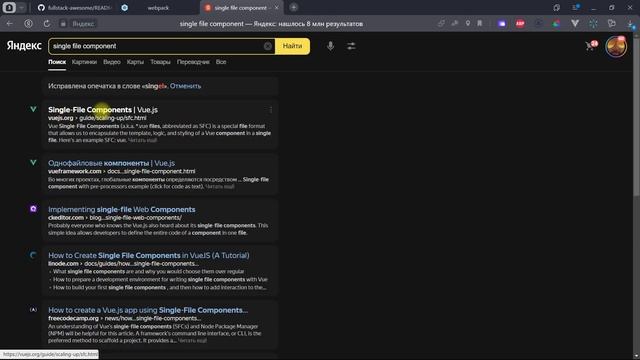Image resolution: width=640 pixels, height=360 pixels.
Task: Open Implementing single-file Web Components result
Action: (122, 209)
